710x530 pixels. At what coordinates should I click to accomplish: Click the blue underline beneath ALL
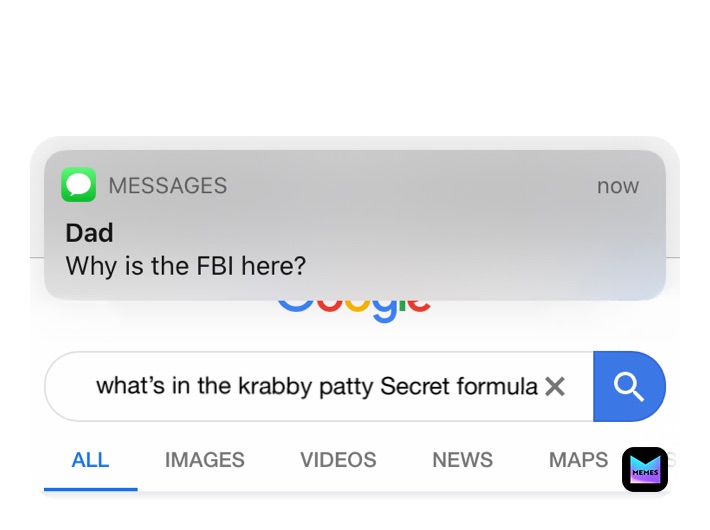[90, 489]
